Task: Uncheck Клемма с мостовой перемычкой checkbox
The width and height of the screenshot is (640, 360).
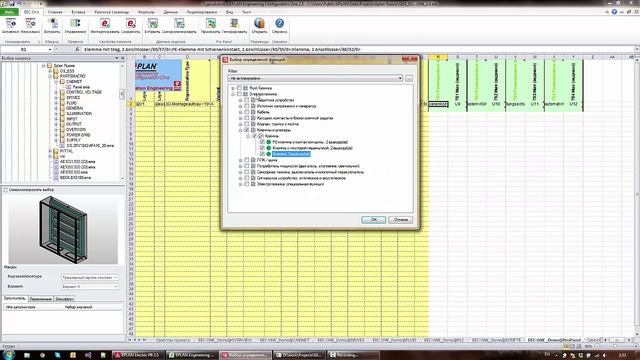Action: point(262,148)
